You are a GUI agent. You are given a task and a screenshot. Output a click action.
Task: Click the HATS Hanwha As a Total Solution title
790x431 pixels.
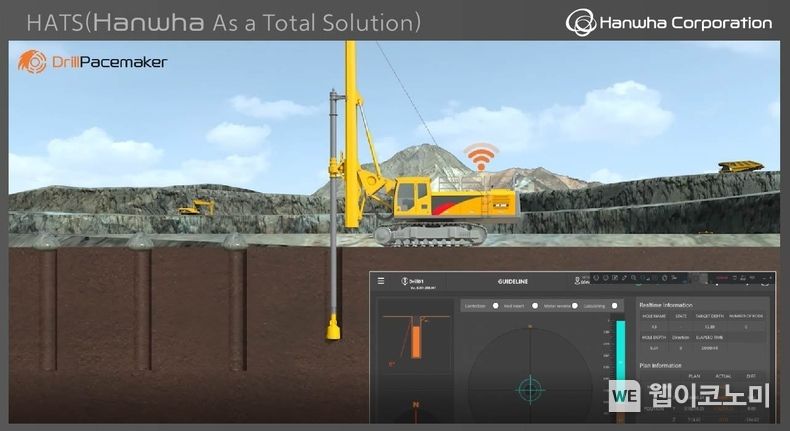click(224, 23)
